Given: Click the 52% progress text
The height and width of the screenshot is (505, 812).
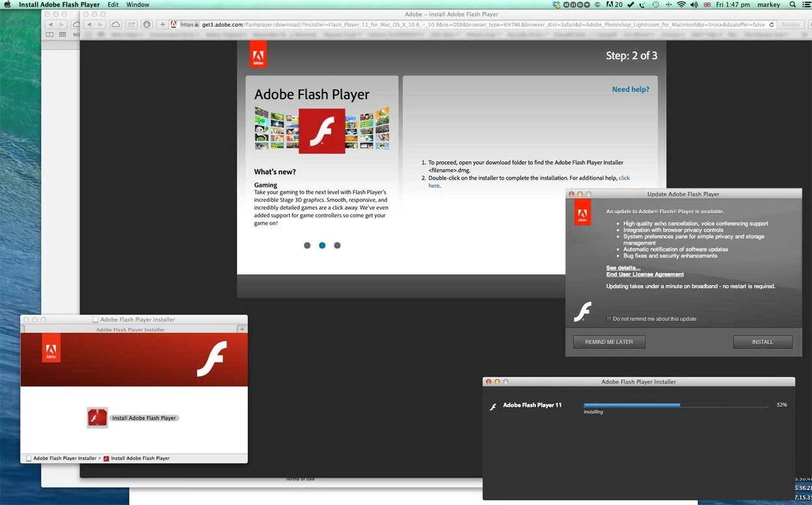Looking at the screenshot, I should pos(781,405).
